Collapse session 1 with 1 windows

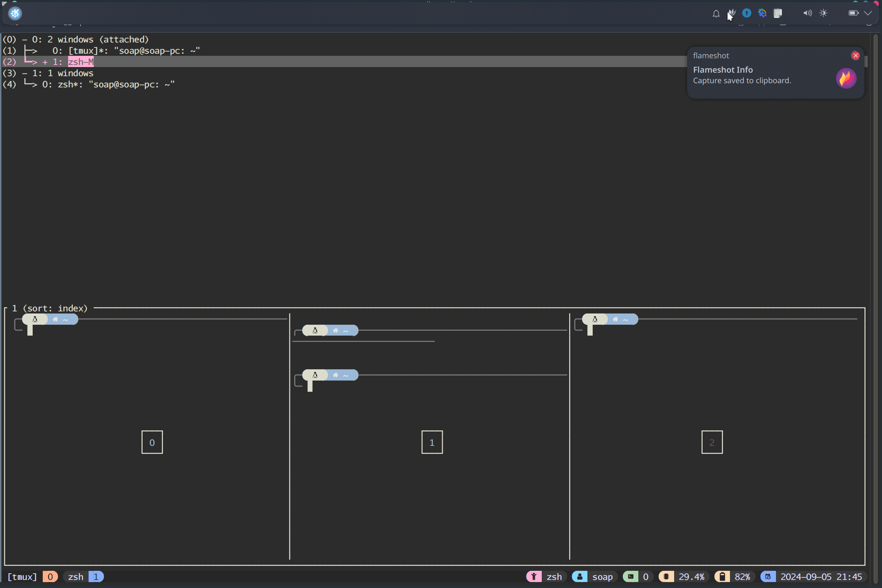tap(25, 73)
